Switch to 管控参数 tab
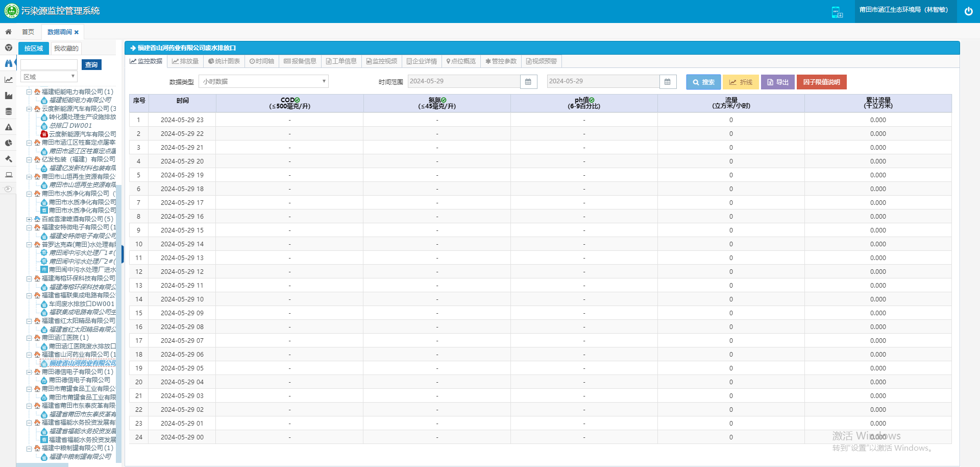Screen dimensions: 980x467 [501, 61]
